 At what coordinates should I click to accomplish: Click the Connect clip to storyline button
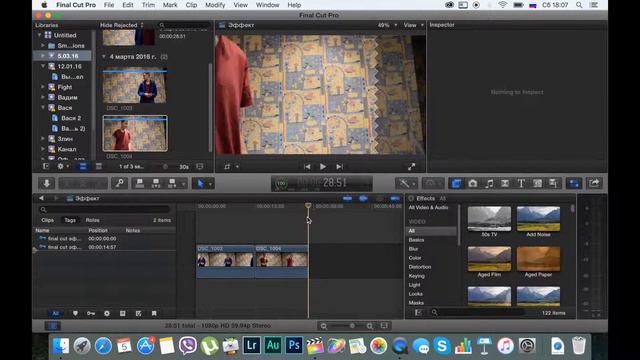140,183
